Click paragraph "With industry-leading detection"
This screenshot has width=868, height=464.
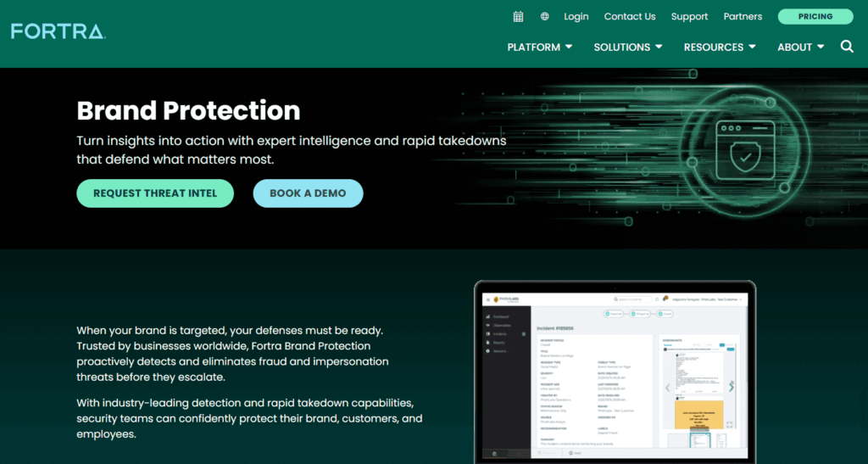coord(249,418)
